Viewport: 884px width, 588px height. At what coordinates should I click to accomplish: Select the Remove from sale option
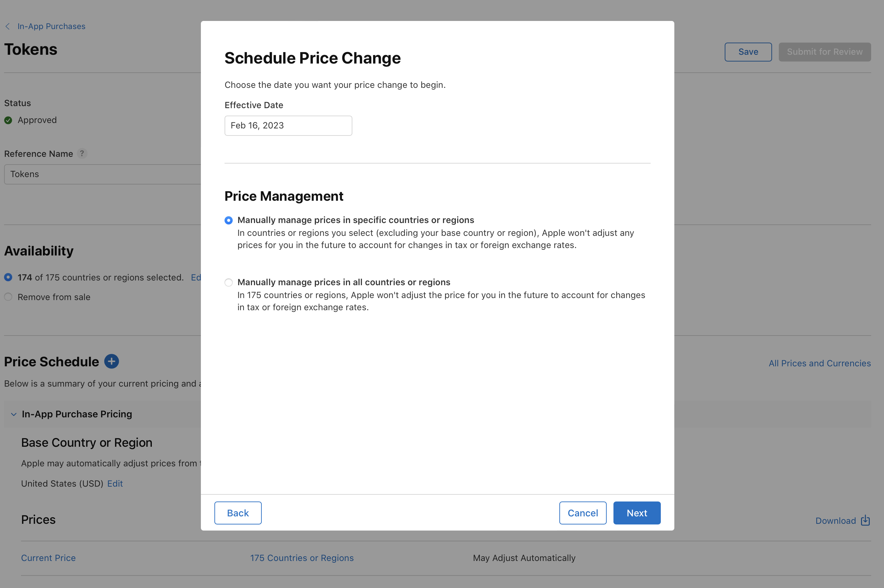8,297
